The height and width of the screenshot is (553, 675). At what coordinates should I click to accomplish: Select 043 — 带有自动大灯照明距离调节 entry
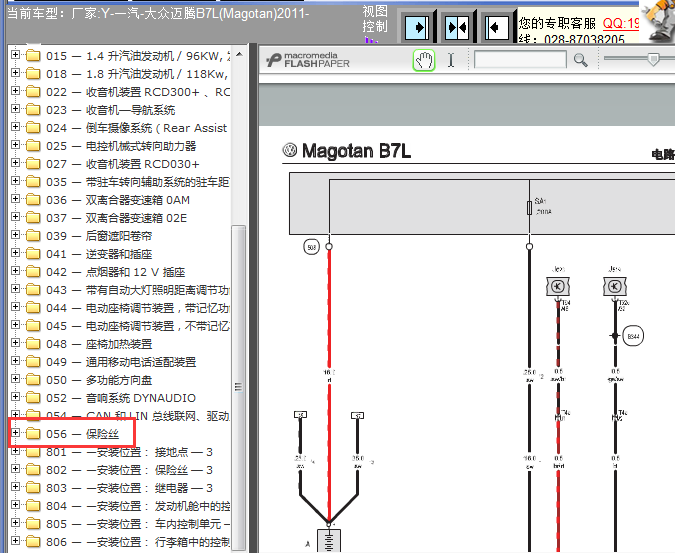pyautogui.click(x=138, y=290)
